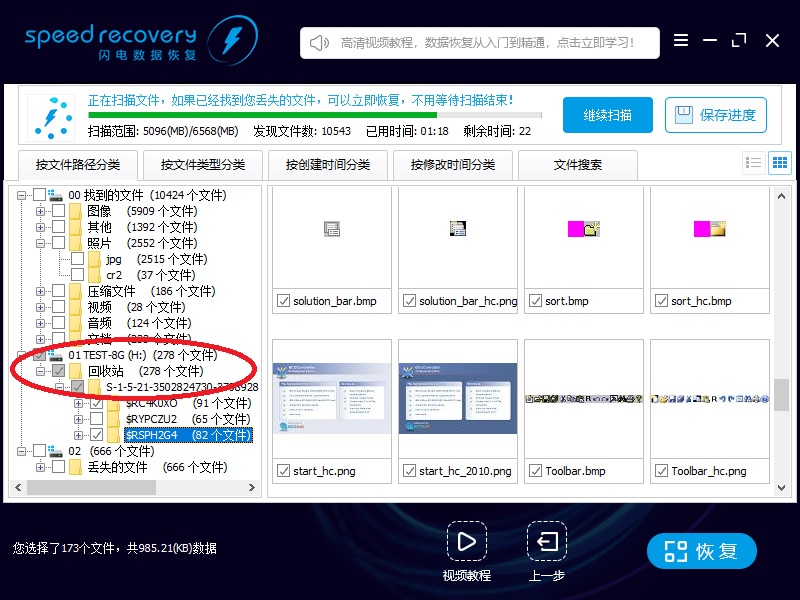Screen dimensions: 800x600
Task: Collapse the 回收站 tree node
Action: (x=41, y=371)
